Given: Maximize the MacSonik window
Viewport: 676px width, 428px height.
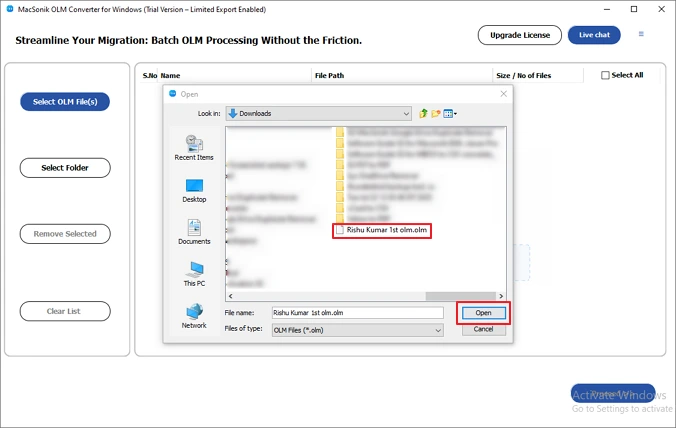Looking at the screenshot, I should [x=634, y=9].
